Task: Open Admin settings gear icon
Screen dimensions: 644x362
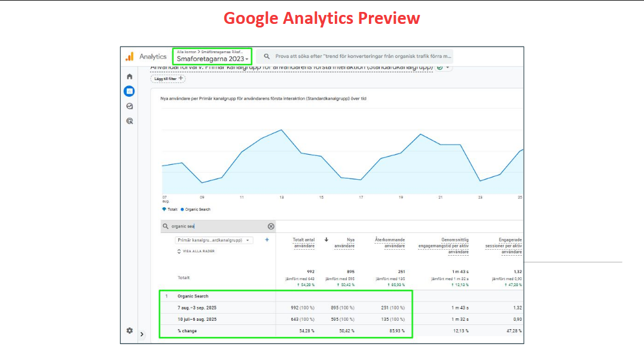Action: 129,330
